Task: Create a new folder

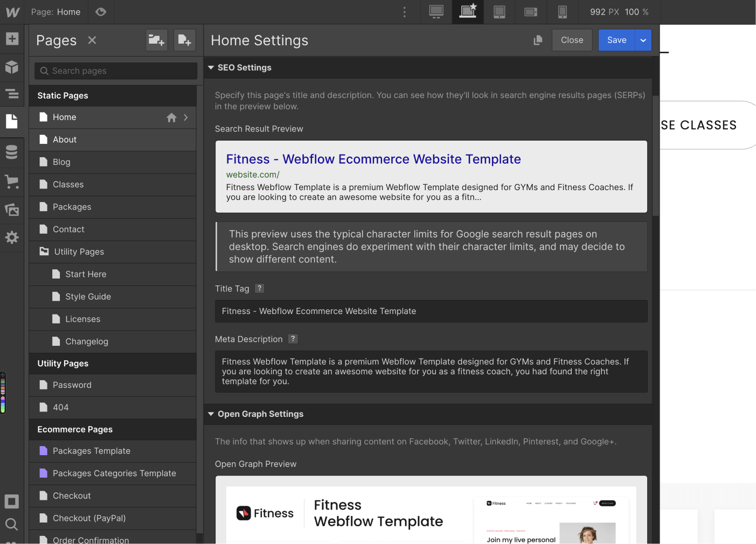Action: (x=156, y=40)
